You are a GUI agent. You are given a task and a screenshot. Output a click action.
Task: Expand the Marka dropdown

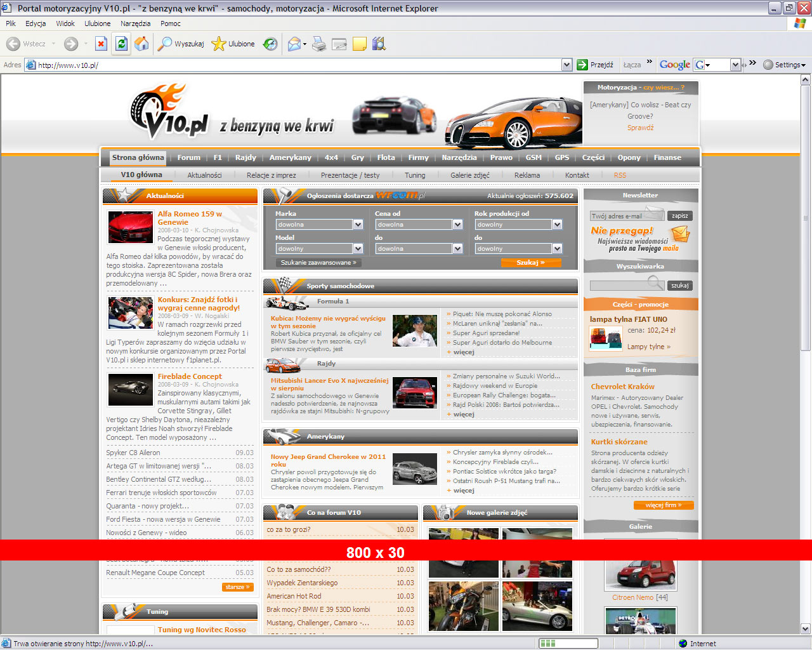coord(358,225)
